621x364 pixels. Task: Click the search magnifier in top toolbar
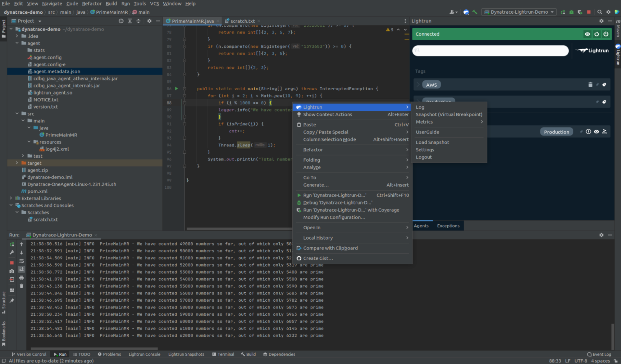[x=600, y=12]
